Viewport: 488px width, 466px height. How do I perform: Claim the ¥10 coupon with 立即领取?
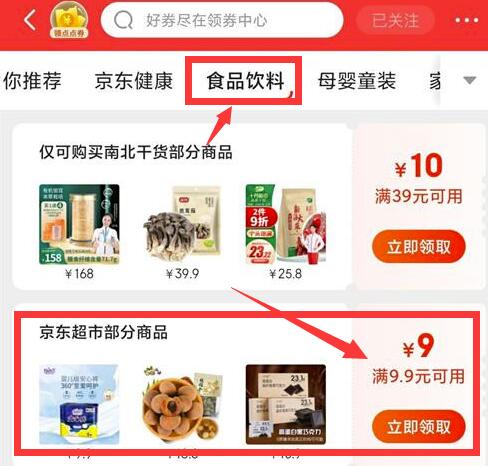pyautogui.click(x=419, y=247)
